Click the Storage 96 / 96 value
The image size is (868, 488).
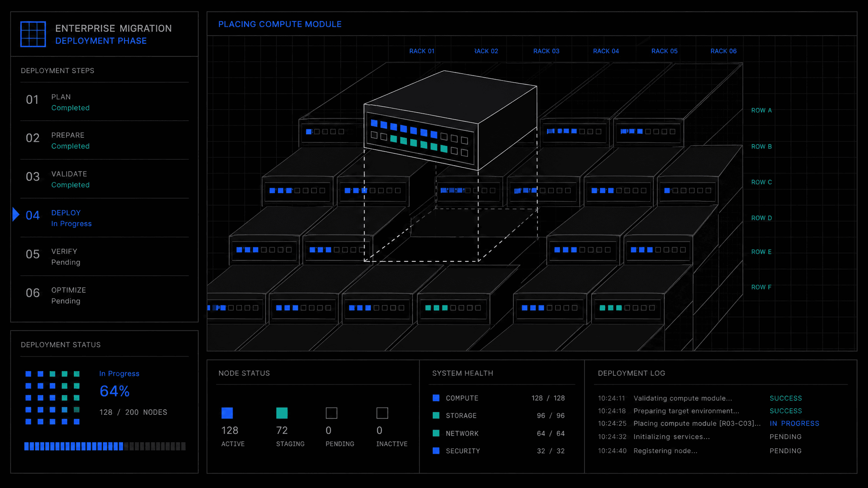551,416
